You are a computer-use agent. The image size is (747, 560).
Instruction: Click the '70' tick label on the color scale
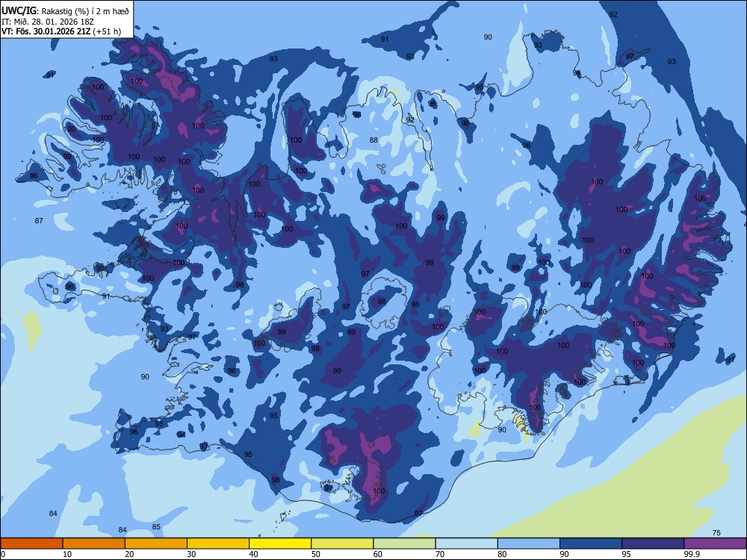point(440,554)
